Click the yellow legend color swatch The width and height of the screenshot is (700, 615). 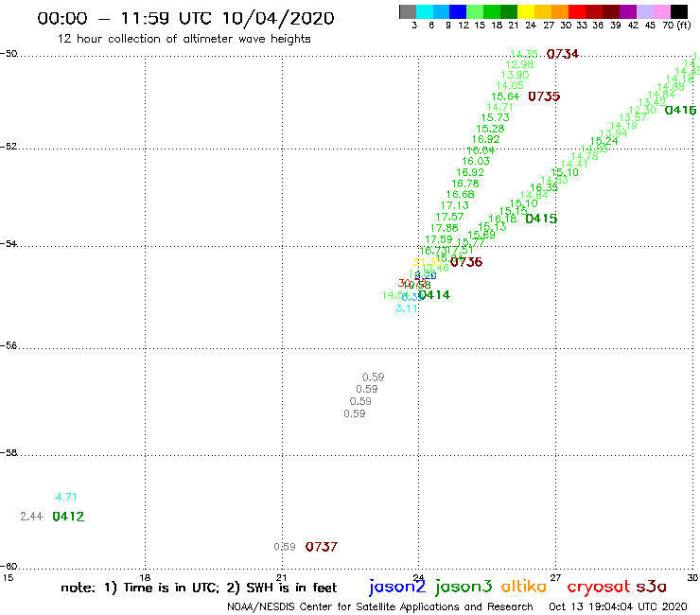[x=526, y=11]
